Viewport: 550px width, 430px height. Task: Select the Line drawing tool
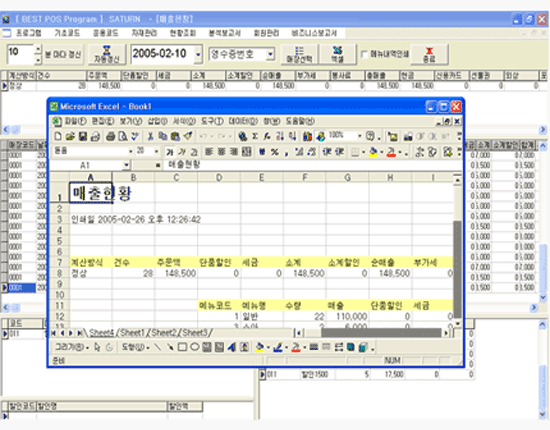point(157,347)
